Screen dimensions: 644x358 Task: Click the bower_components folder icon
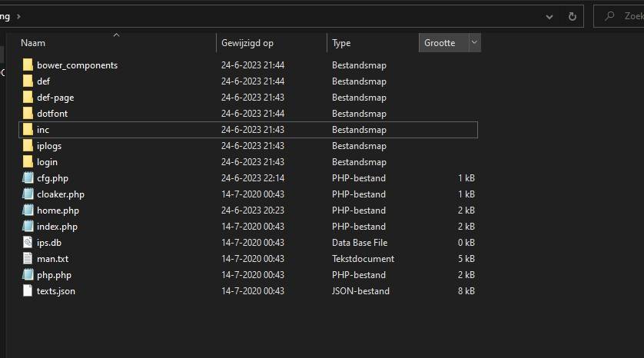click(x=28, y=65)
